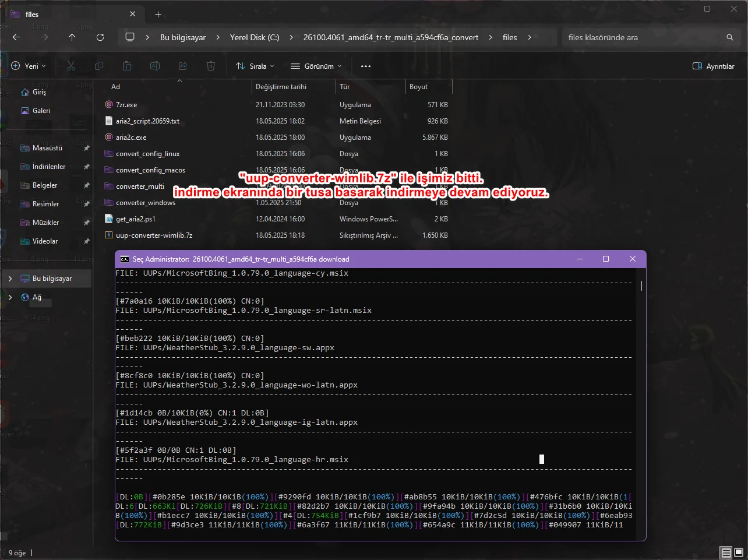
Task: Open the Görünüm view menu
Action: pos(316,66)
